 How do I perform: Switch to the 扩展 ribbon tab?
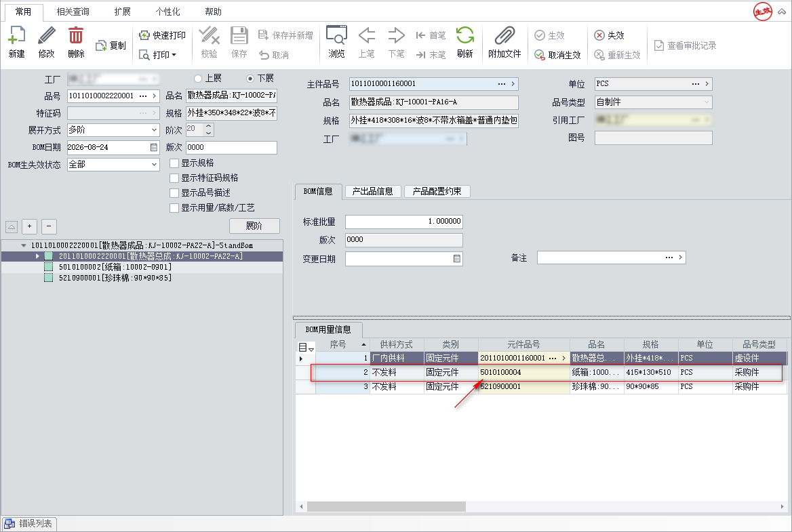pyautogui.click(x=122, y=12)
